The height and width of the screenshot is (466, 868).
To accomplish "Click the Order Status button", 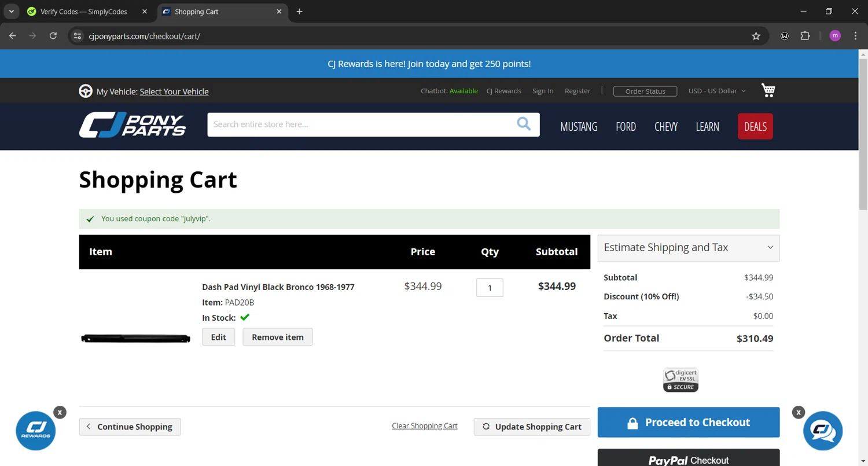I will (645, 91).
